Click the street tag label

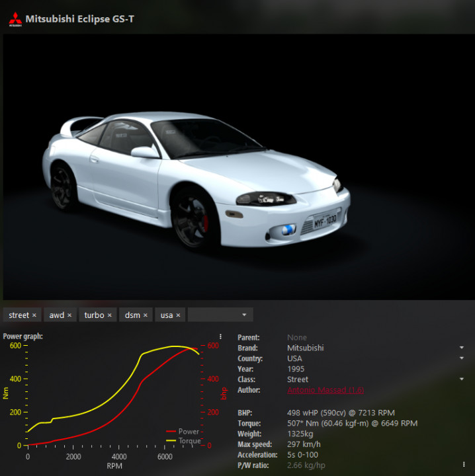tap(19, 315)
